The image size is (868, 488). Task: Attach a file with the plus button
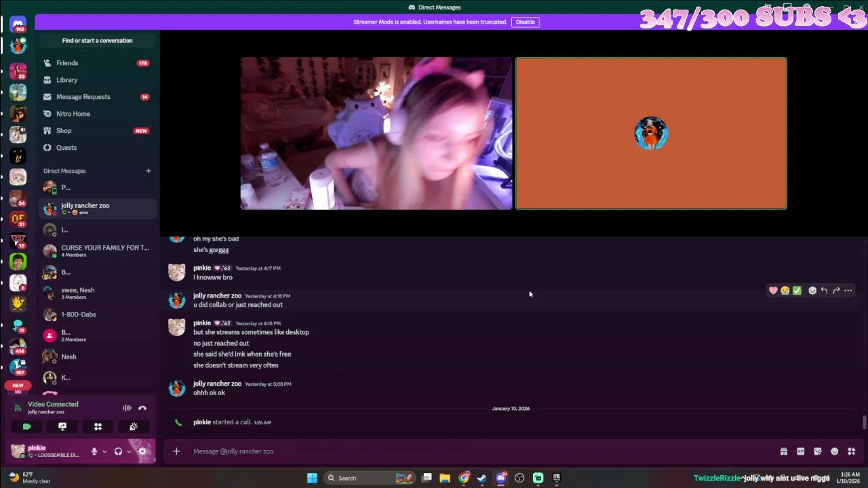(x=176, y=451)
